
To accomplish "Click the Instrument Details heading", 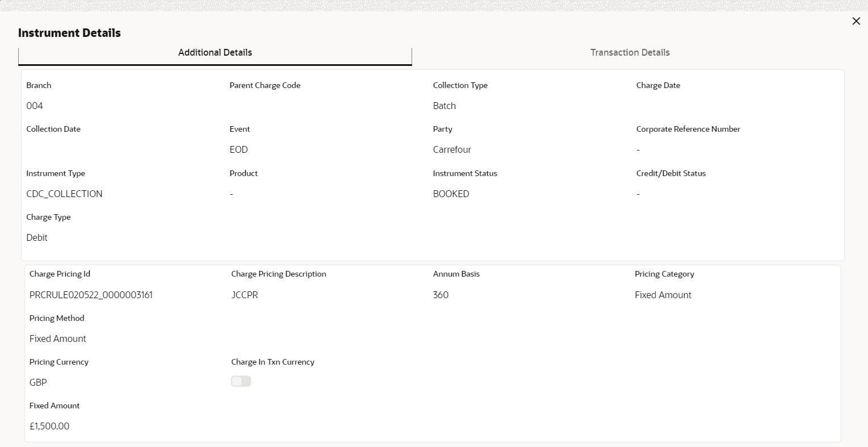I will 69,33.
